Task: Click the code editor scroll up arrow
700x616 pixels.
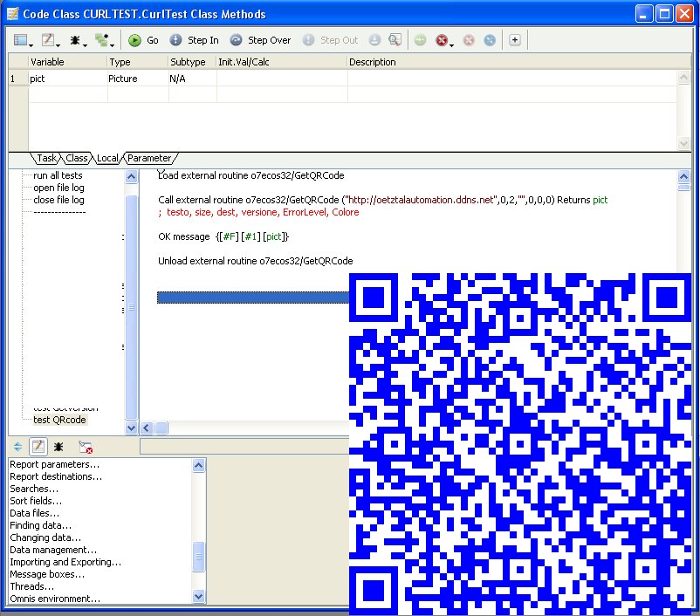Action: (x=683, y=176)
